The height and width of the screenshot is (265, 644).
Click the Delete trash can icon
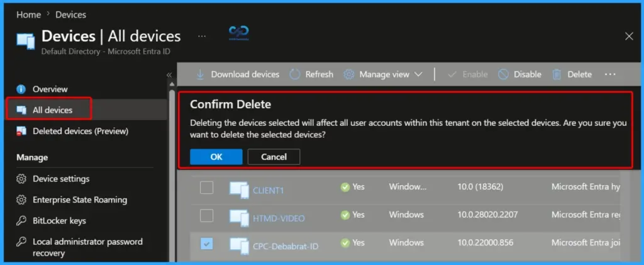click(x=557, y=74)
